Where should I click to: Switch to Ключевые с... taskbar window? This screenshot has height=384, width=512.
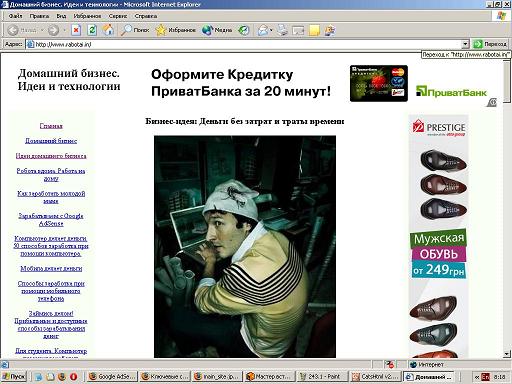click(x=164, y=377)
